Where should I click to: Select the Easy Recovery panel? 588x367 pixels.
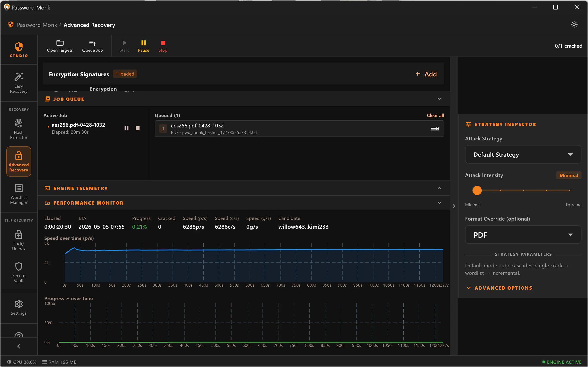pyautogui.click(x=19, y=82)
